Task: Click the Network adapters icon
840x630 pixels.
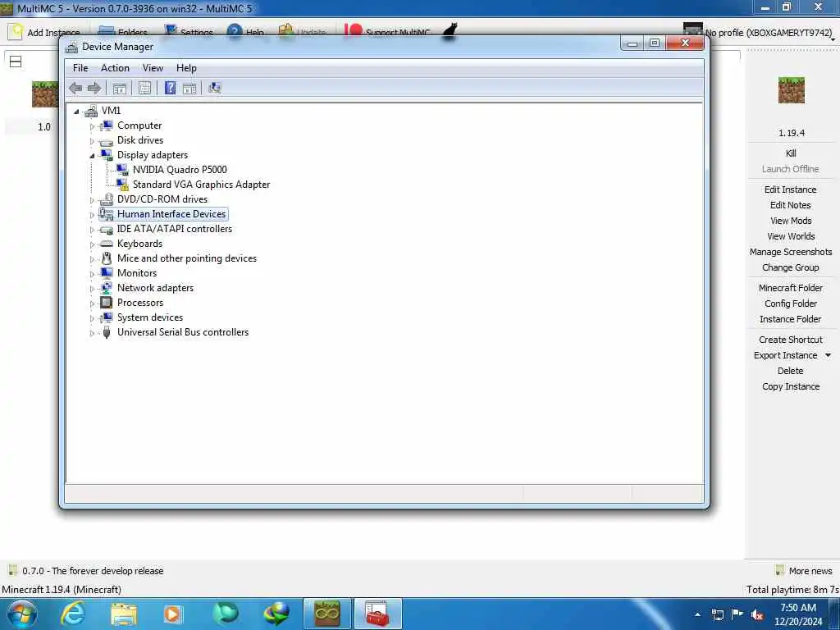Action: click(x=107, y=288)
